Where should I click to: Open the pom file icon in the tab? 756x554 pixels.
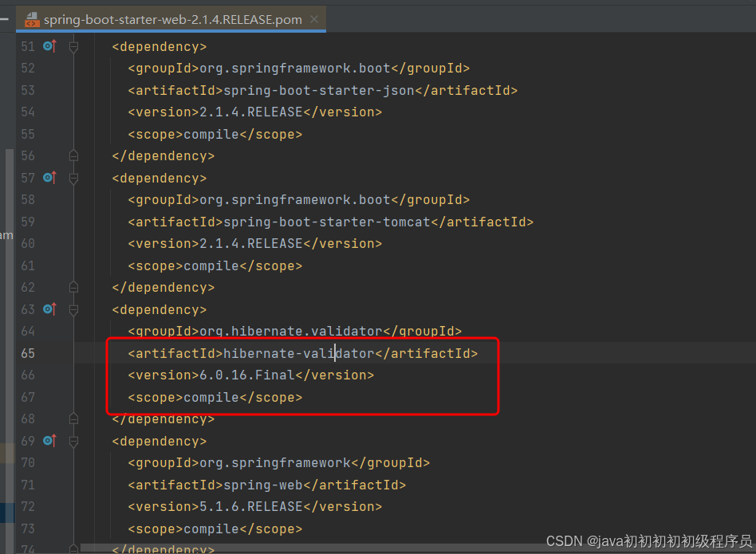(x=32, y=20)
